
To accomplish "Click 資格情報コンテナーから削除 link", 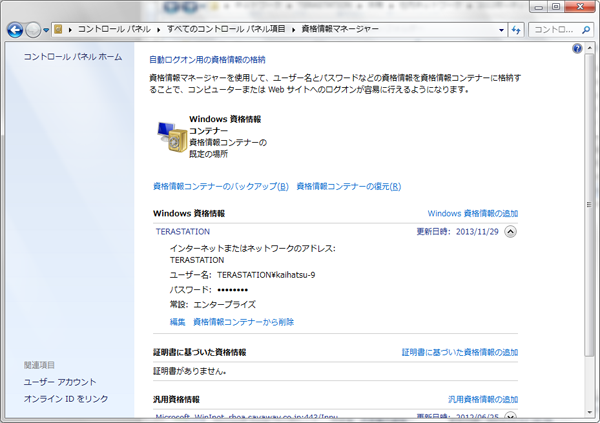I will point(243,322).
